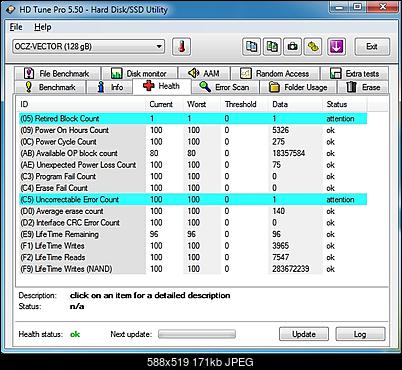Image resolution: width=402 pixels, height=370 pixels.
Task: Open the File menu
Action: point(16,27)
